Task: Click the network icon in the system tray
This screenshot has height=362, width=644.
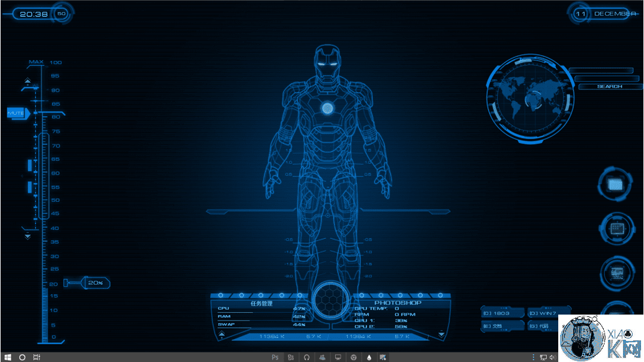Action: (x=543, y=357)
